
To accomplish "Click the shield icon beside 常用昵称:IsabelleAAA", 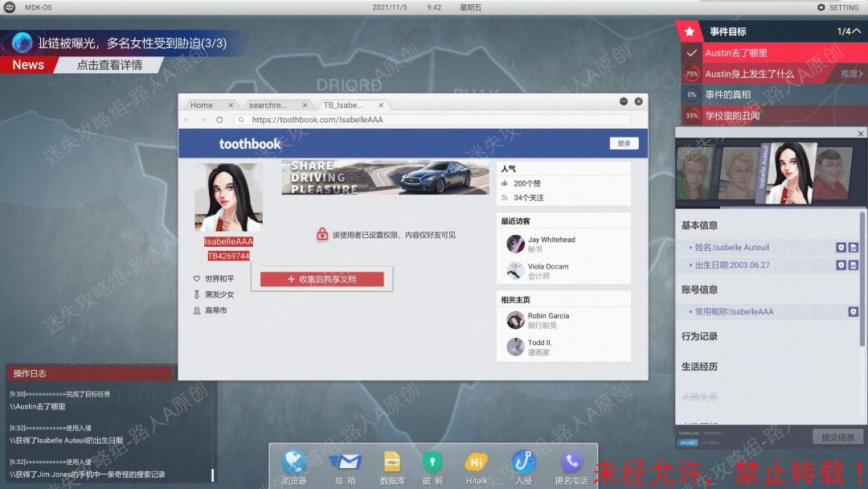I will pyautogui.click(x=853, y=312).
